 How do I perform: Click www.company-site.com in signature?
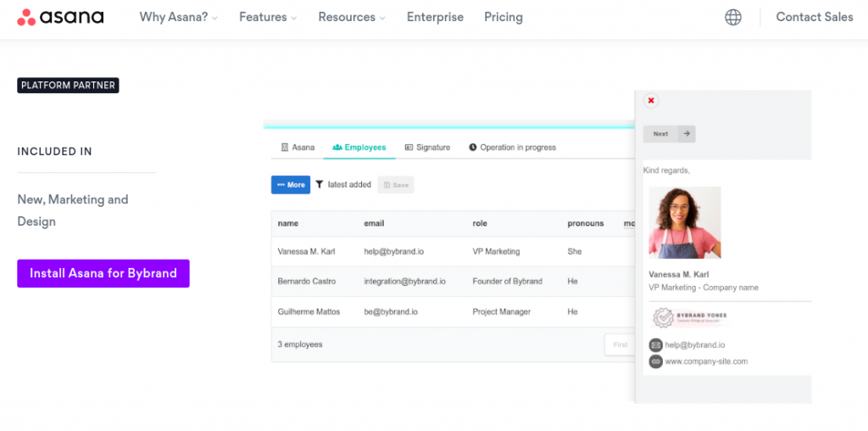click(x=706, y=361)
